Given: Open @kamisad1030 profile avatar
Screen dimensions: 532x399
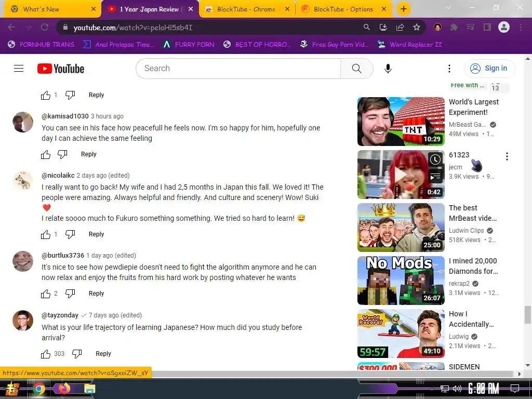Looking at the screenshot, I should pyautogui.click(x=23, y=122).
